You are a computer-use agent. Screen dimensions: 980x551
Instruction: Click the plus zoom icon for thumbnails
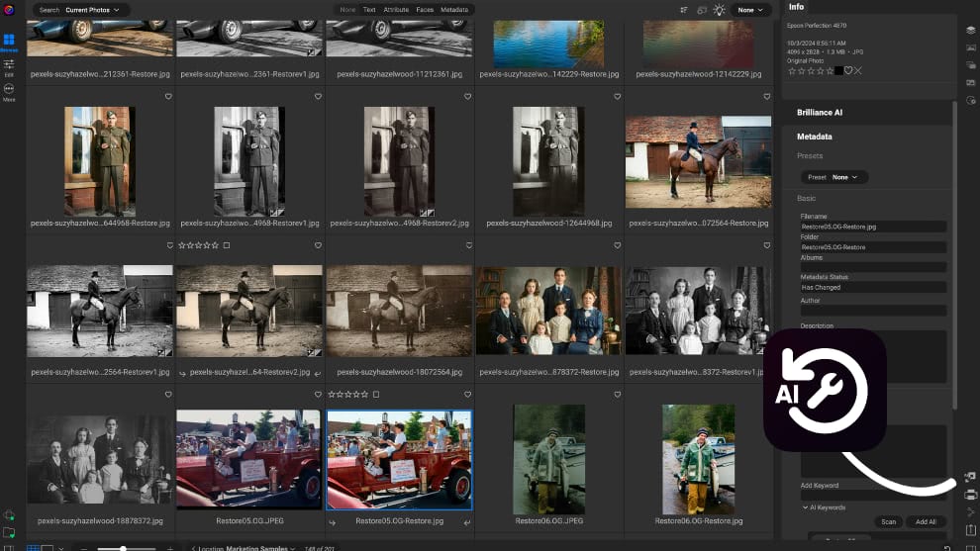point(170,548)
